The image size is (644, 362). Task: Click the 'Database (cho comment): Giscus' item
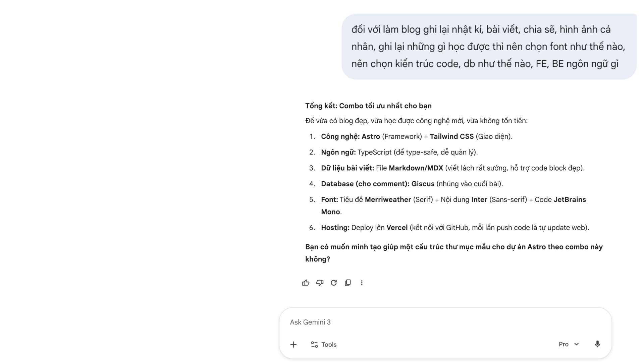412,184
